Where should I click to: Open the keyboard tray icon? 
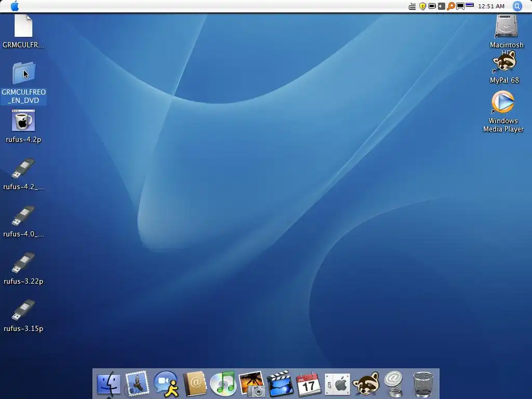point(412,6)
